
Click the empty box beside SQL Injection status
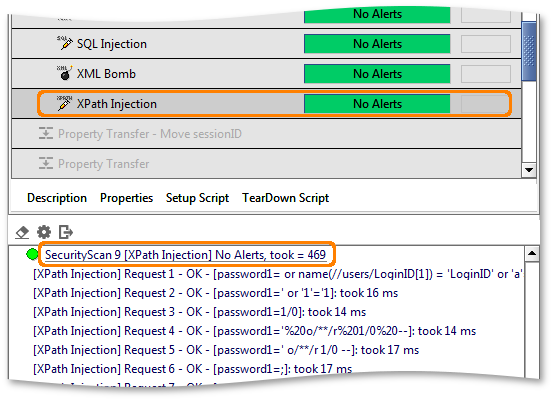pos(486,44)
